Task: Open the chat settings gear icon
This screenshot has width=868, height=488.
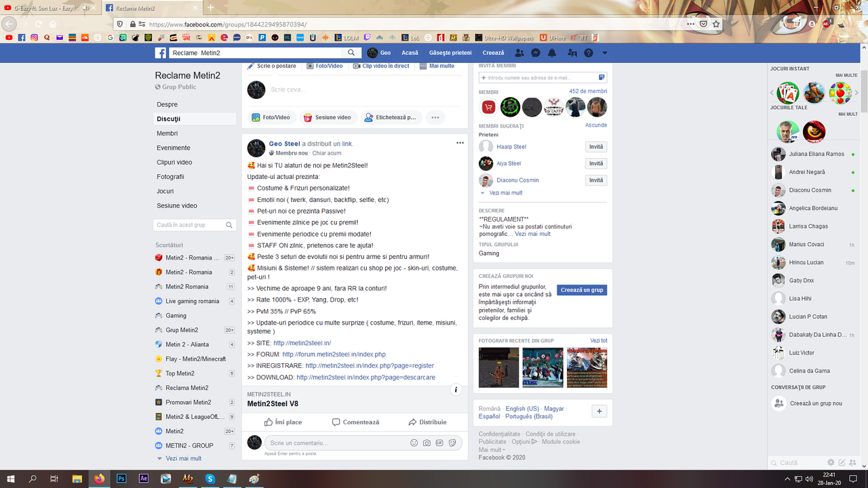Action: [x=831, y=463]
